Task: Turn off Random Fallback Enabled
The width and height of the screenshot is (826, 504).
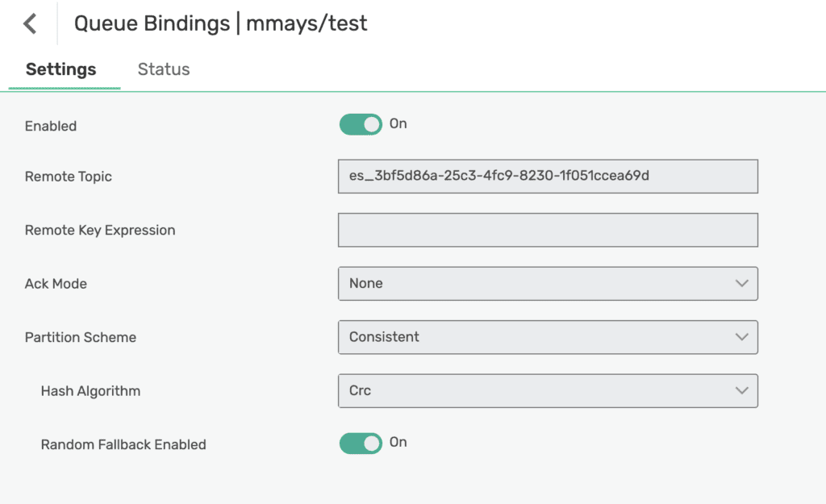Action: coord(361,443)
